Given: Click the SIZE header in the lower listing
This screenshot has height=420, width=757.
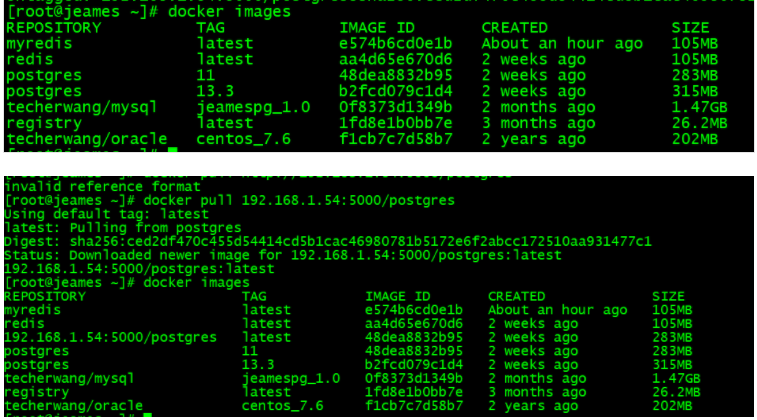Looking at the screenshot, I should point(668,296).
